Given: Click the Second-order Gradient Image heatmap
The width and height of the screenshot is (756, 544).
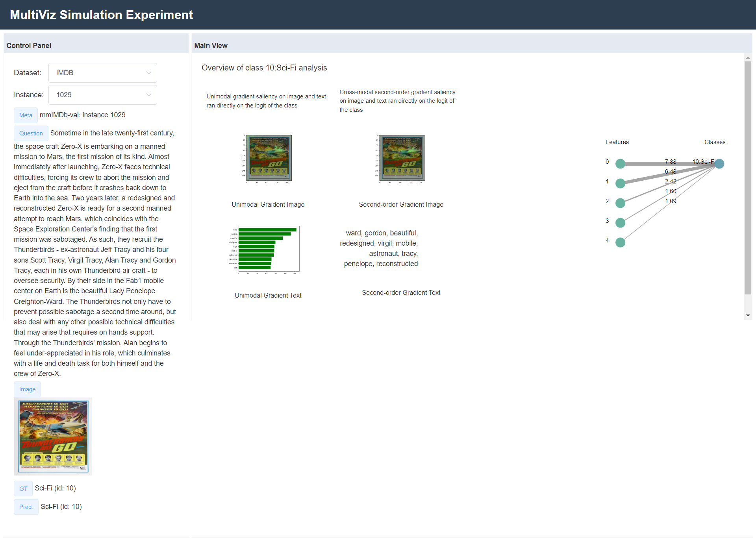Looking at the screenshot, I should click(401, 159).
